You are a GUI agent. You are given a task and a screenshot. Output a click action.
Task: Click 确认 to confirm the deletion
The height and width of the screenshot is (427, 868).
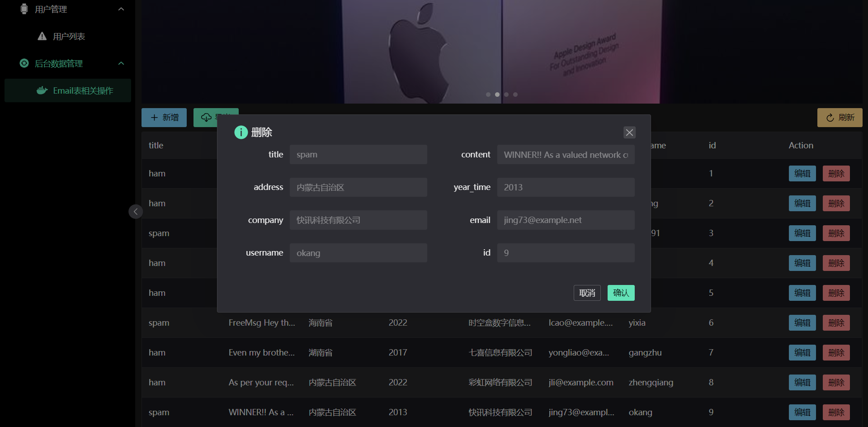click(621, 293)
